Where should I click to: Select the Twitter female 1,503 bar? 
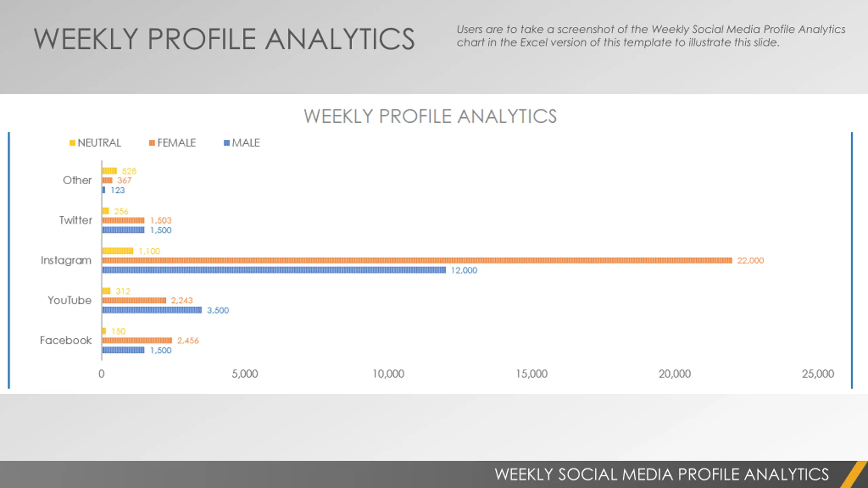[123, 220]
